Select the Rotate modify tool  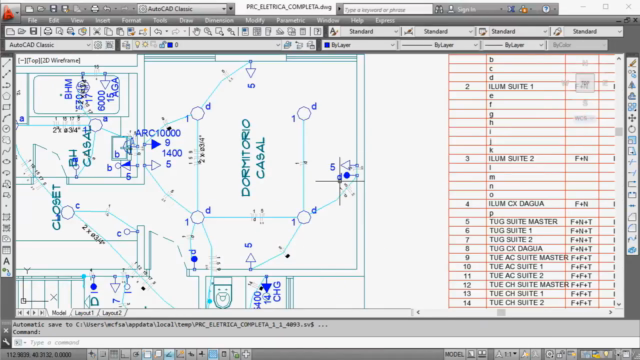click(x=632, y=129)
